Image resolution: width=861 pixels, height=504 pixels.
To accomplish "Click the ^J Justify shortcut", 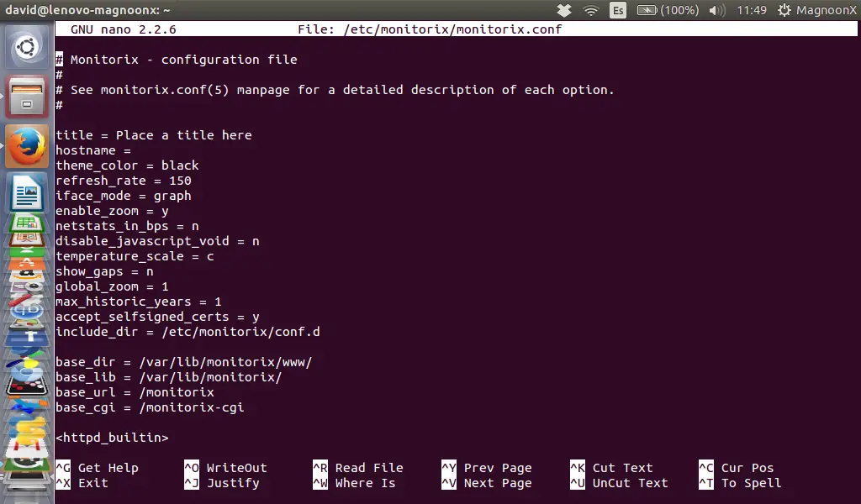I will click(222, 483).
